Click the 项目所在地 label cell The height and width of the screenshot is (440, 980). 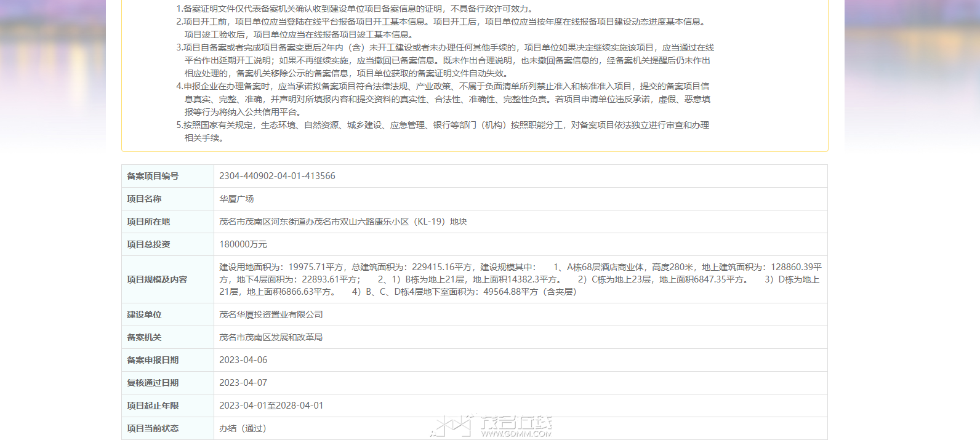point(167,222)
